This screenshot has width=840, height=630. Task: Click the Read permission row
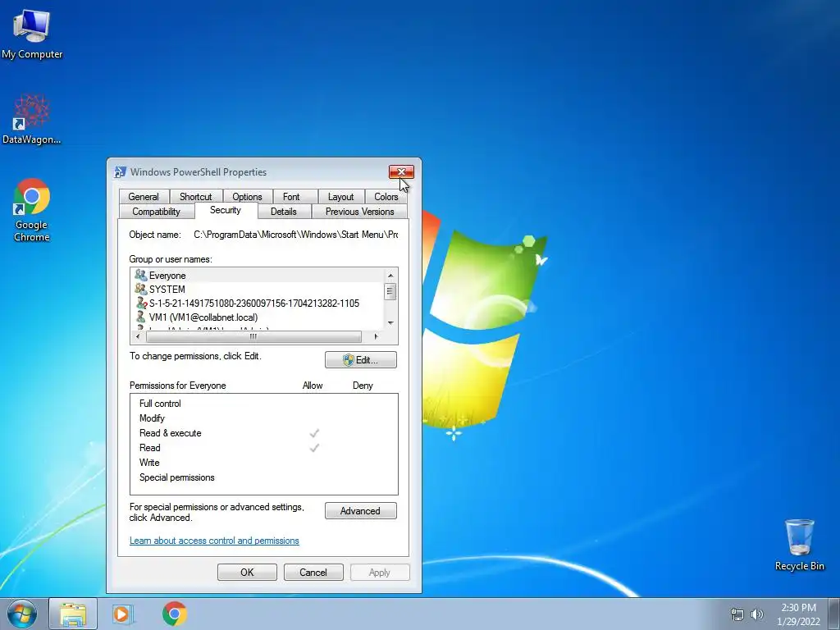[263, 448]
